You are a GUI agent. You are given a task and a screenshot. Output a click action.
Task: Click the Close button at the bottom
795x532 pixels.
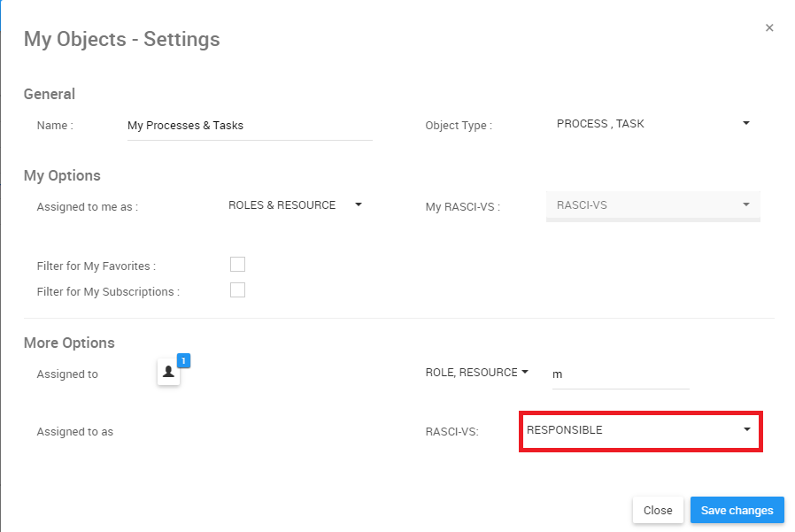(x=658, y=510)
